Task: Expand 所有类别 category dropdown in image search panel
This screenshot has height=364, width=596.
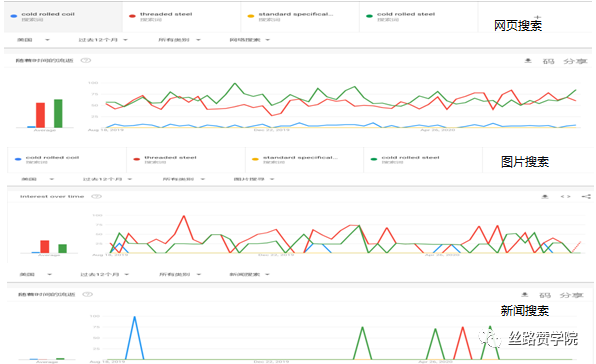Action: pos(184,179)
